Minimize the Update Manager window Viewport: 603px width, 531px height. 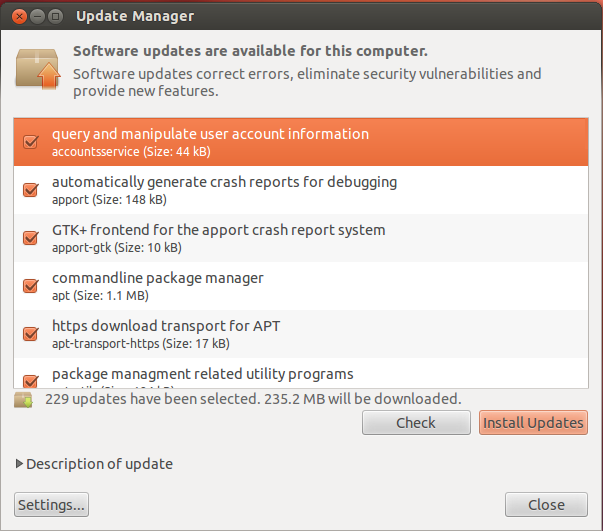[37, 17]
